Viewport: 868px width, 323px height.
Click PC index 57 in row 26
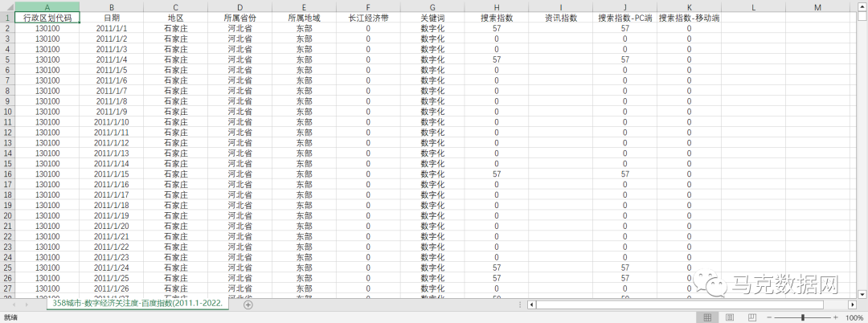click(x=625, y=278)
